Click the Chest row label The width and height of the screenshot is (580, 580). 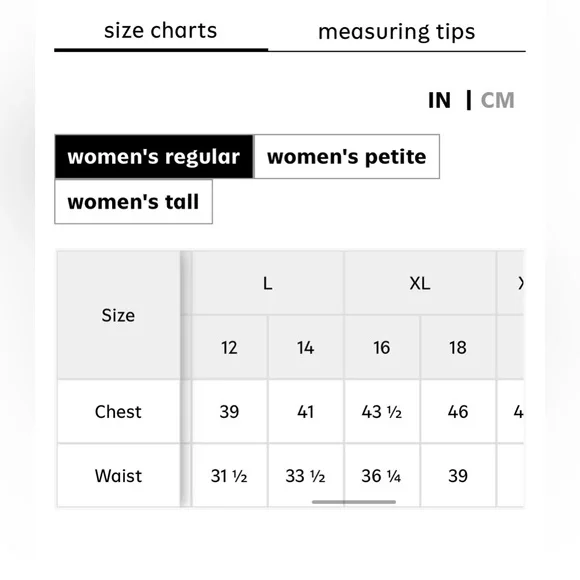118,412
